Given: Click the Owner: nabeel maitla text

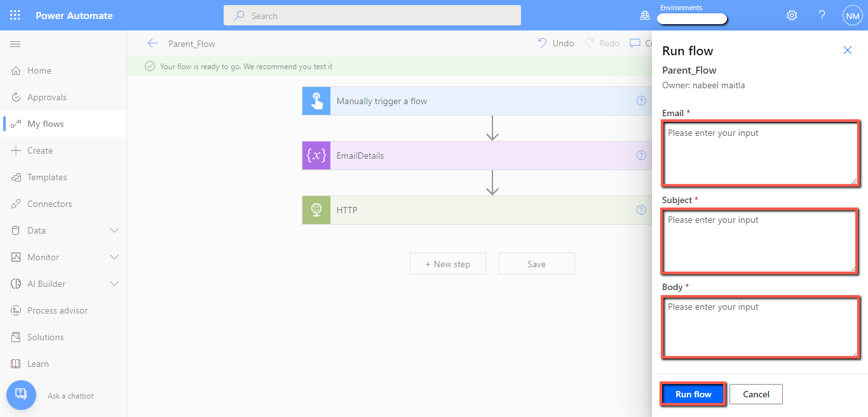Looking at the screenshot, I should pos(703,85).
